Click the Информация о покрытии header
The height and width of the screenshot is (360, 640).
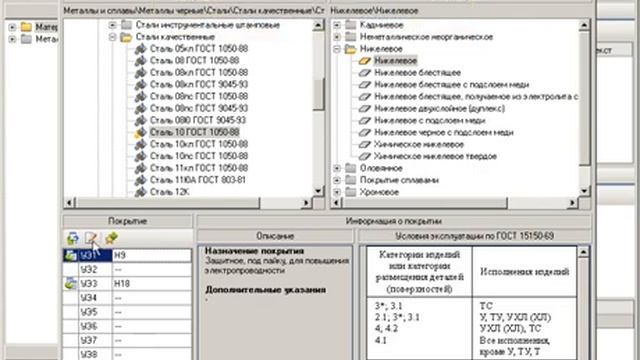(393, 221)
